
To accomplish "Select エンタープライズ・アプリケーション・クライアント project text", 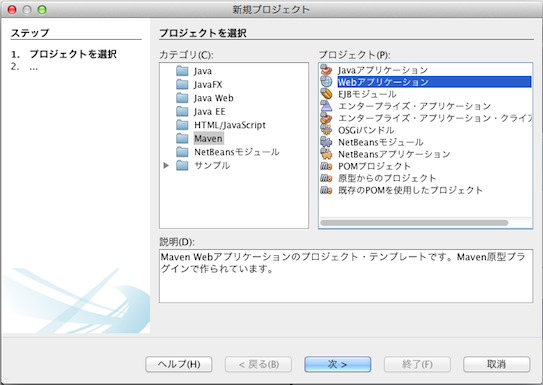I will click(435, 118).
